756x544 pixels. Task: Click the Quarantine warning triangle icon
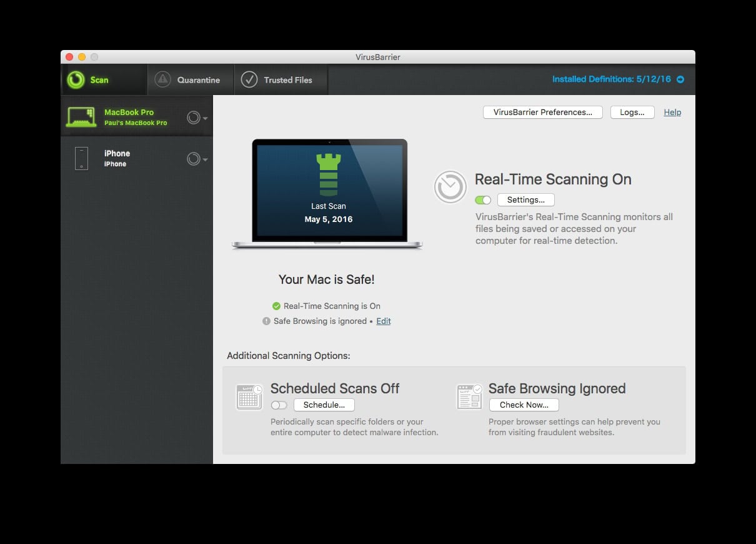pos(162,79)
